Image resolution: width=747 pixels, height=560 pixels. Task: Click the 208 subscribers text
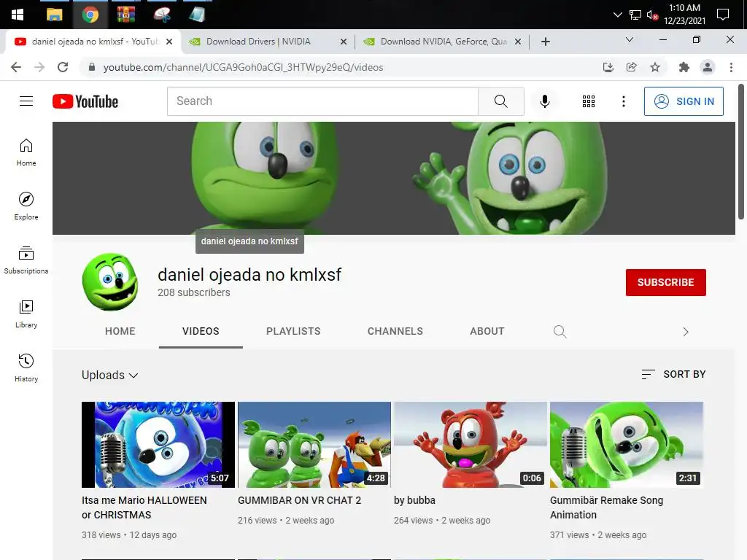(x=194, y=292)
